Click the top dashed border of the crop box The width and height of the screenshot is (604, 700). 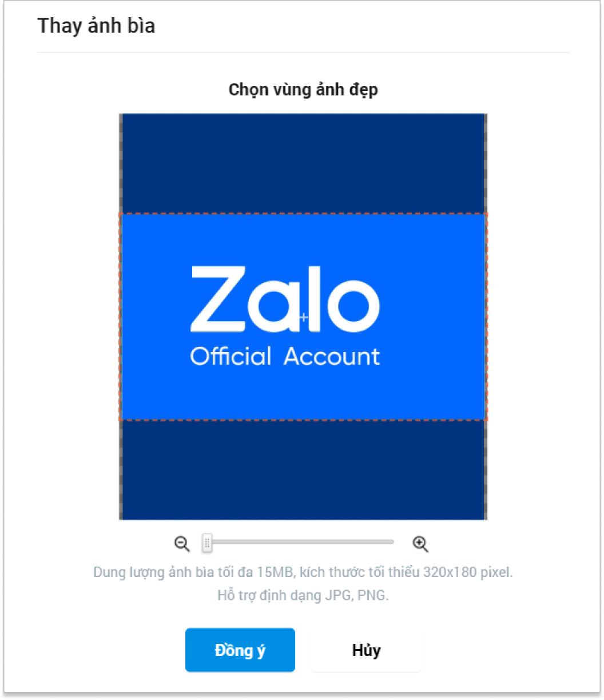click(303, 214)
